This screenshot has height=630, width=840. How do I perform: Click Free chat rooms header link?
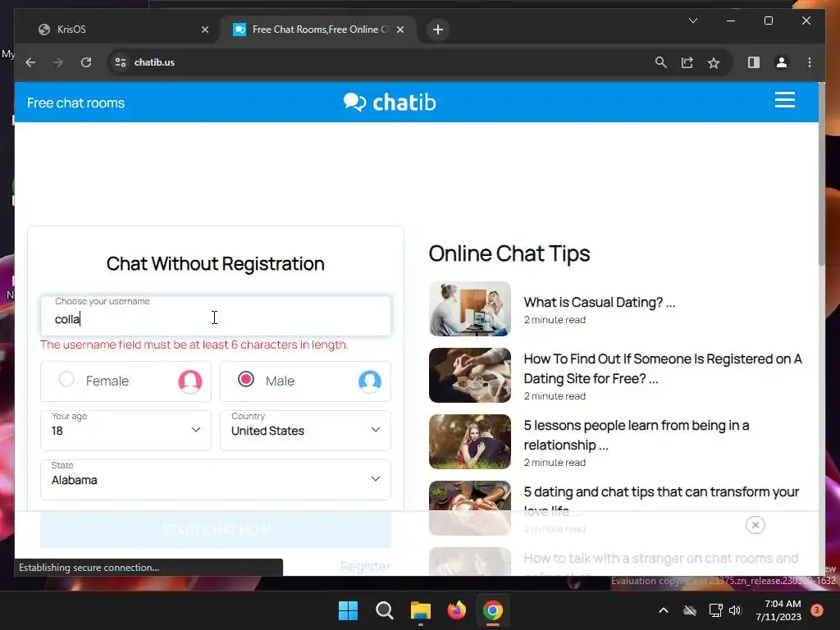click(x=75, y=103)
